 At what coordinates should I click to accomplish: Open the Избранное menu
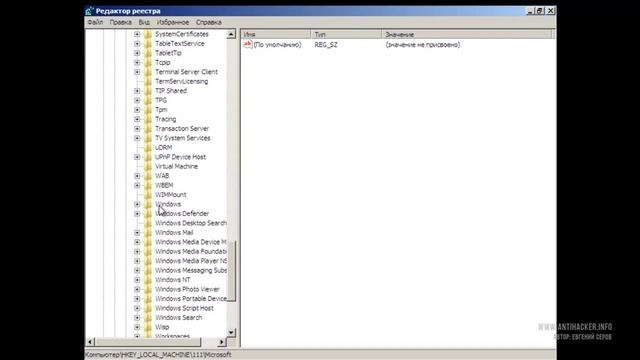click(173, 22)
